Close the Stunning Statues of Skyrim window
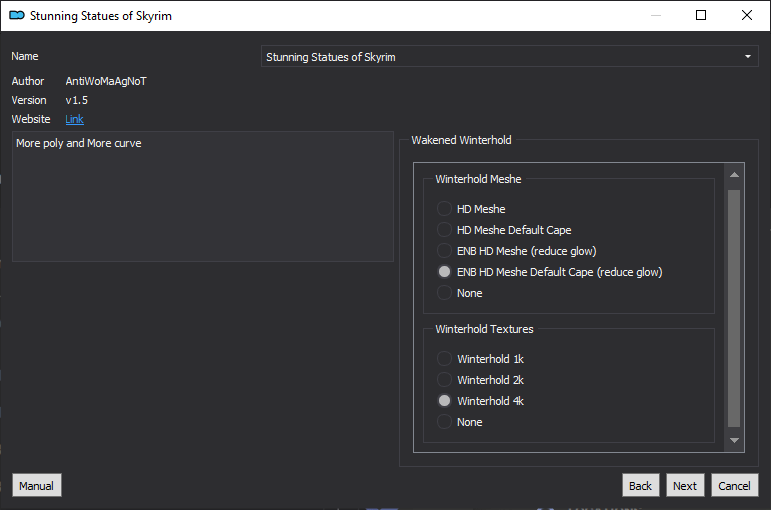The image size is (771, 510). [746, 15]
